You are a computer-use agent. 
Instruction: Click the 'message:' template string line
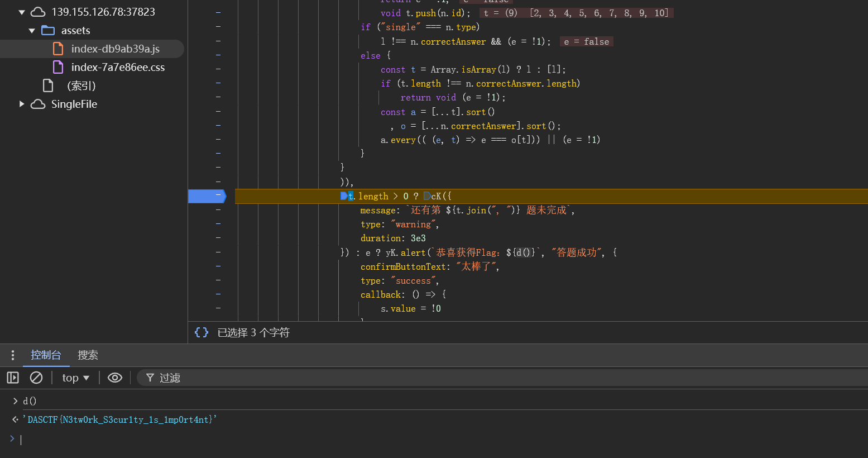click(468, 210)
